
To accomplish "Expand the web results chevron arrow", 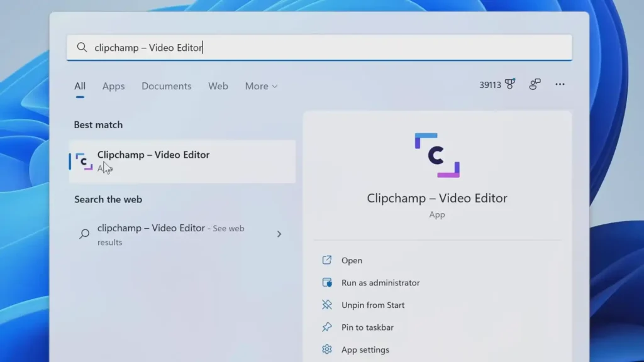I will pos(279,234).
